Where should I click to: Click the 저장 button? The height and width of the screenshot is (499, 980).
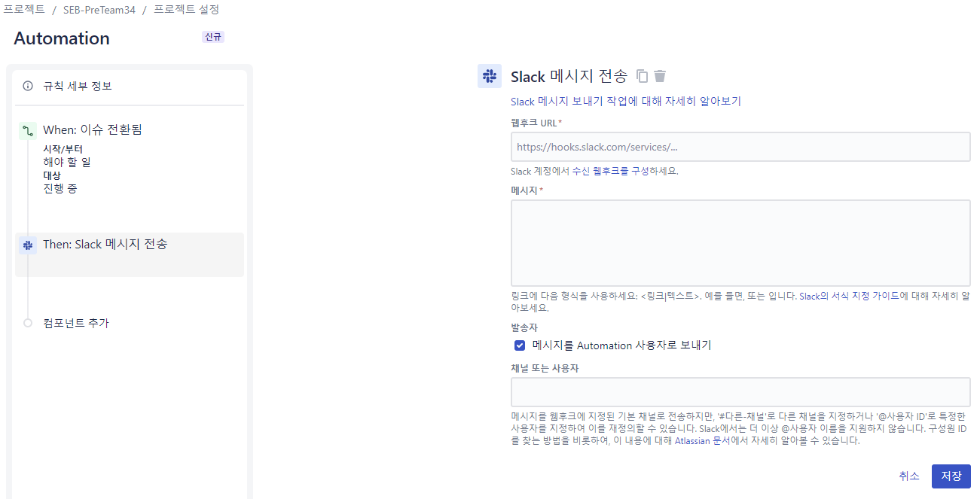pyautogui.click(x=951, y=476)
